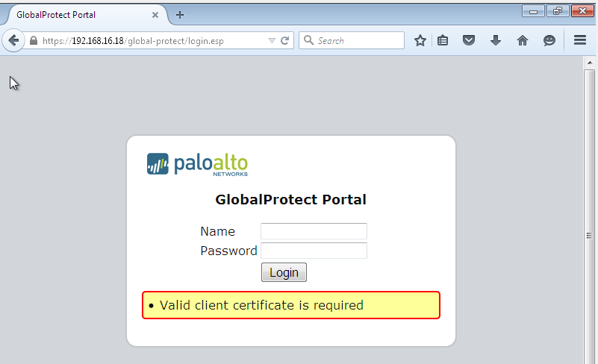The width and height of the screenshot is (598, 364).
Task: Click the address bar URL
Action: pos(149,41)
